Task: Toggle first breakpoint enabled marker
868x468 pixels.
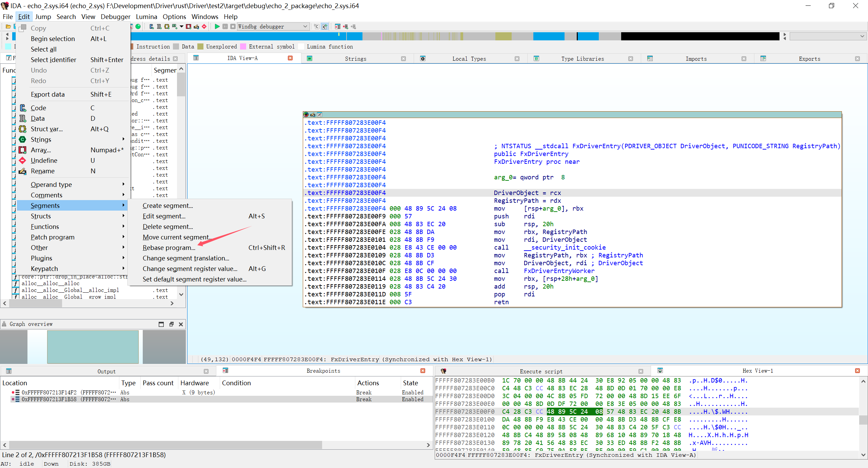Action: [x=13, y=392]
